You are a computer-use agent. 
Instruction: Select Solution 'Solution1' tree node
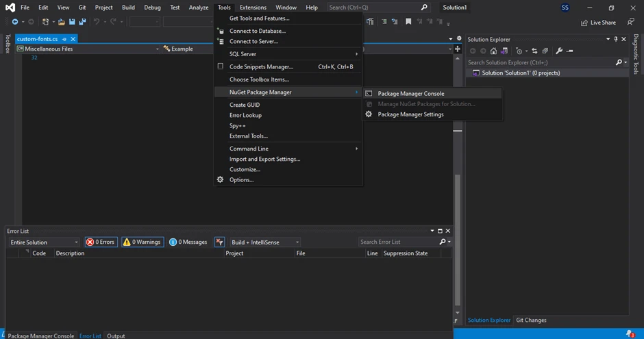[x=521, y=73]
